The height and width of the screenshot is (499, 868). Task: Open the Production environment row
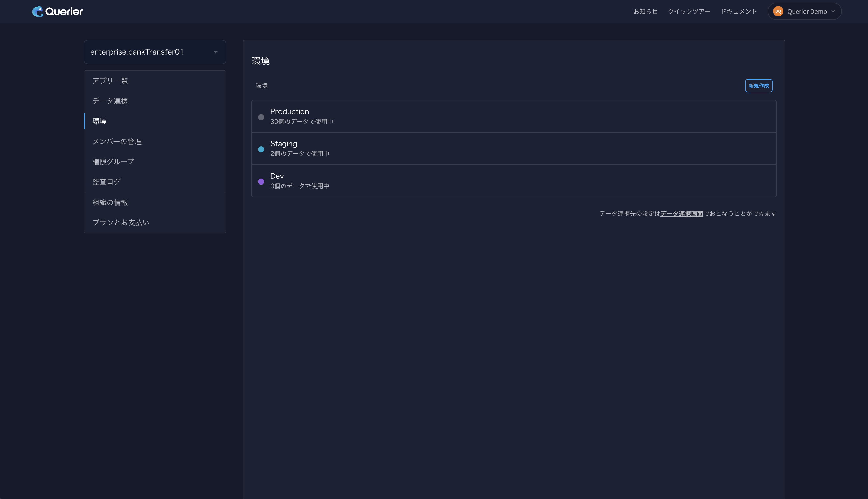(514, 116)
